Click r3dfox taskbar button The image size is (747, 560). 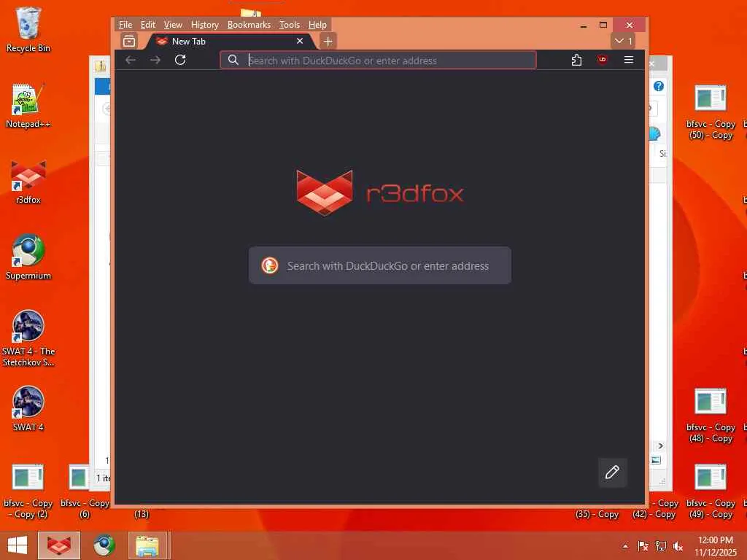pyautogui.click(x=59, y=545)
